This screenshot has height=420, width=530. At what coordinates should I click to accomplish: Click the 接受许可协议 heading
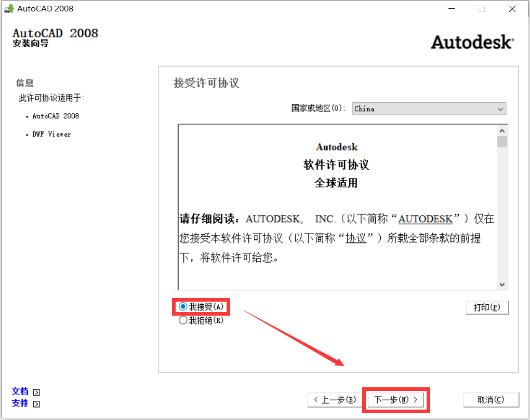[206, 83]
